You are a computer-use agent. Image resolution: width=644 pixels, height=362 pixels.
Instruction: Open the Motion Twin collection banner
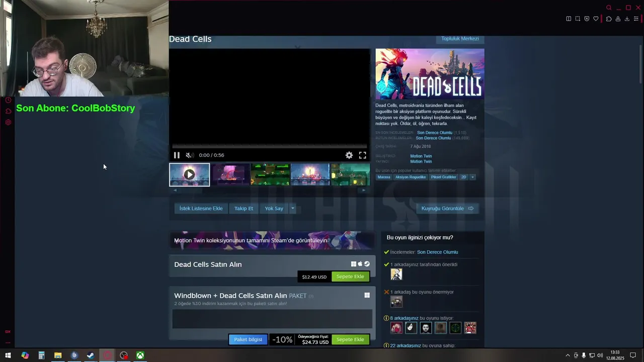click(272, 240)
